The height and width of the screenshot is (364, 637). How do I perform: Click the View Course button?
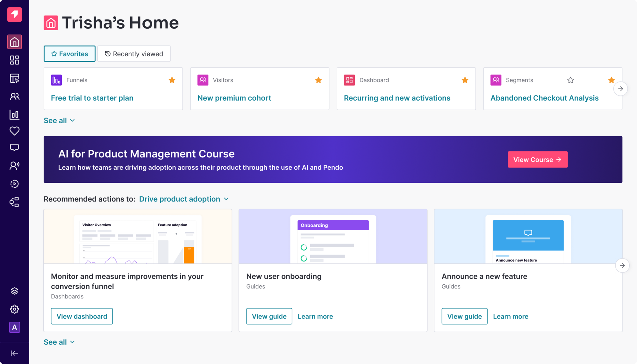point(538,160)
